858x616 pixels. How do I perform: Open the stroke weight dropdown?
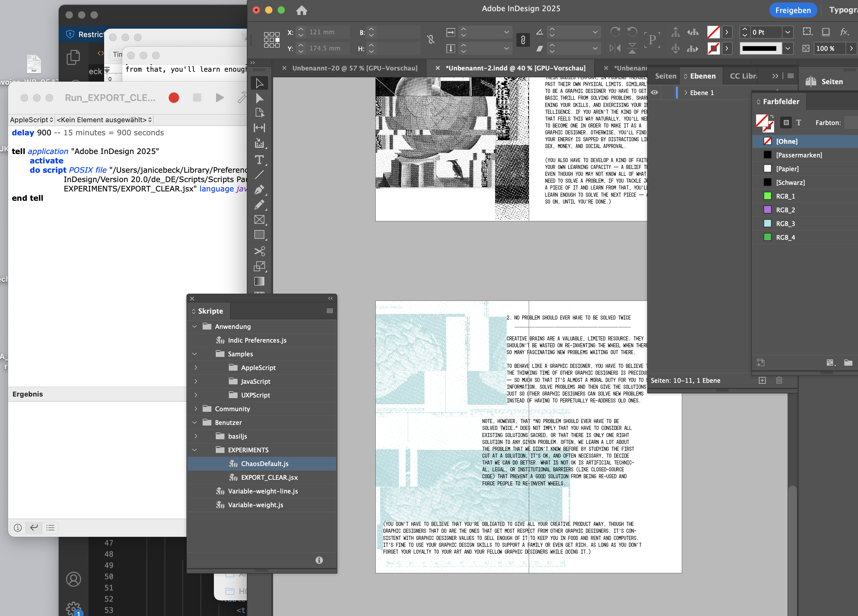pos(788,32)
